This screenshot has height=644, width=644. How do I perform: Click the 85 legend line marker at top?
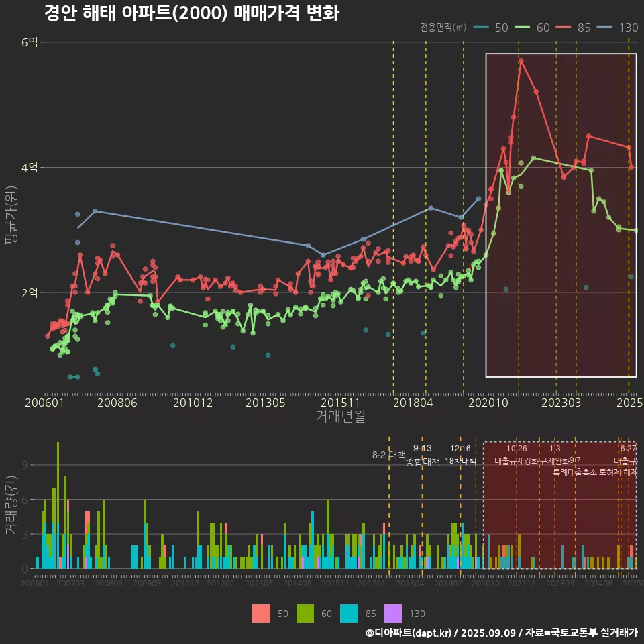coord(563,28)
